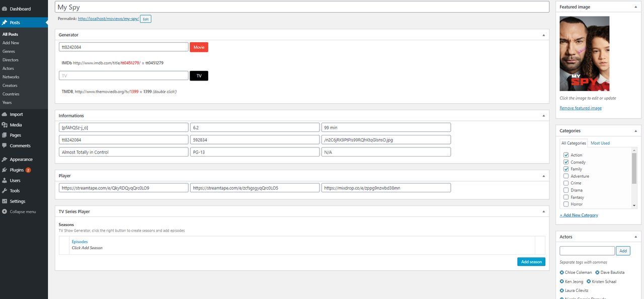This screenshot has height=299, width=644.
Task: Click the Comments bubble icon
Action: pyautogui.click(x=5, y=146)
